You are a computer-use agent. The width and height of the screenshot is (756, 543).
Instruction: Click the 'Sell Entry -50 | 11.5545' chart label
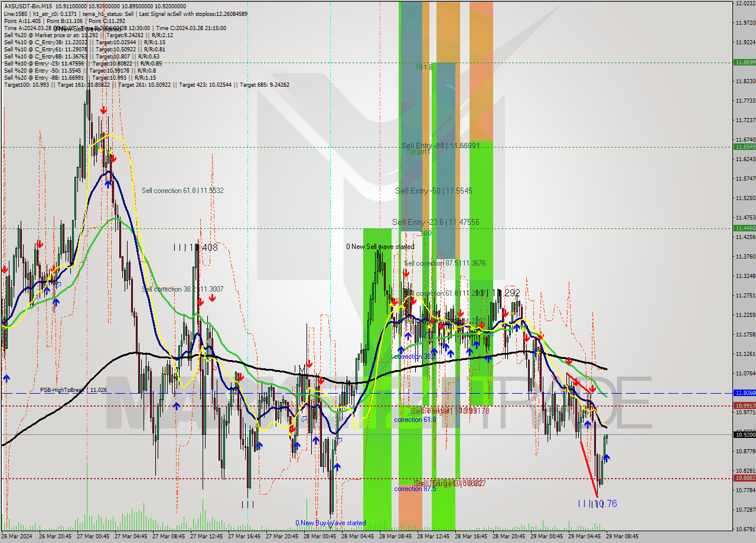434,191
